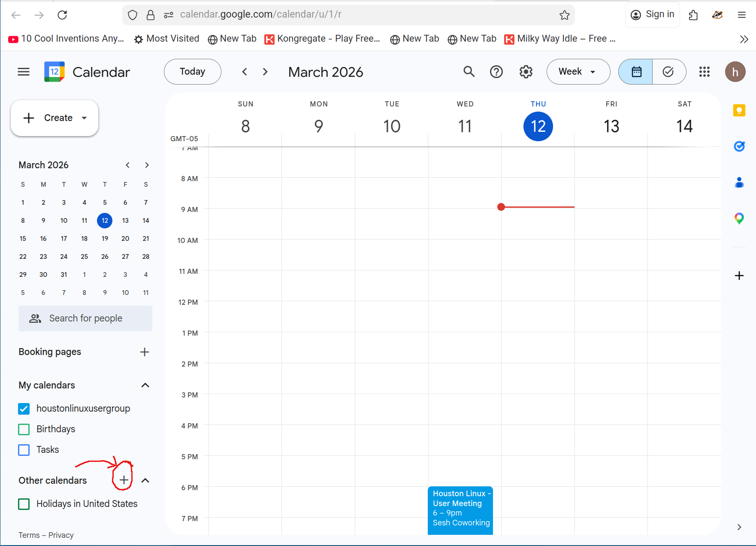
Task: Add a new calendar with the plus icon
Action: click(124, 480)
